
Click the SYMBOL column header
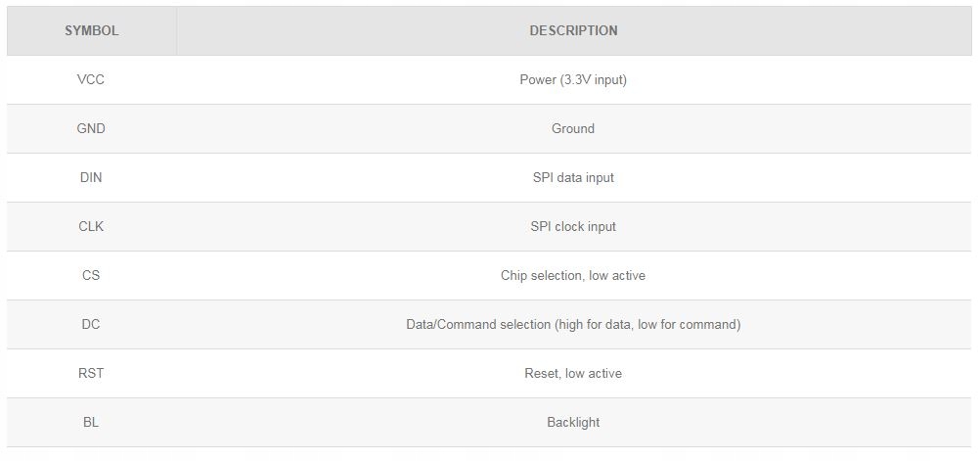(x=92, y=30)
